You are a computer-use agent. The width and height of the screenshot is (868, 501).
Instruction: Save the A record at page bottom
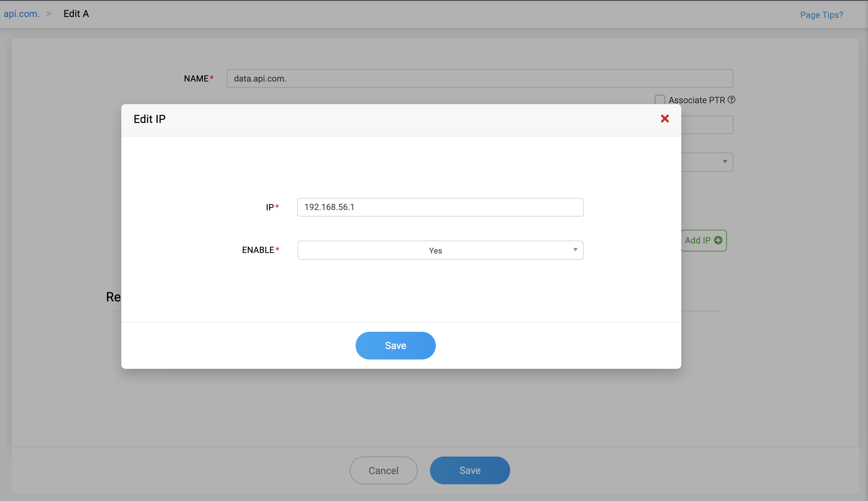coord(469,470)
